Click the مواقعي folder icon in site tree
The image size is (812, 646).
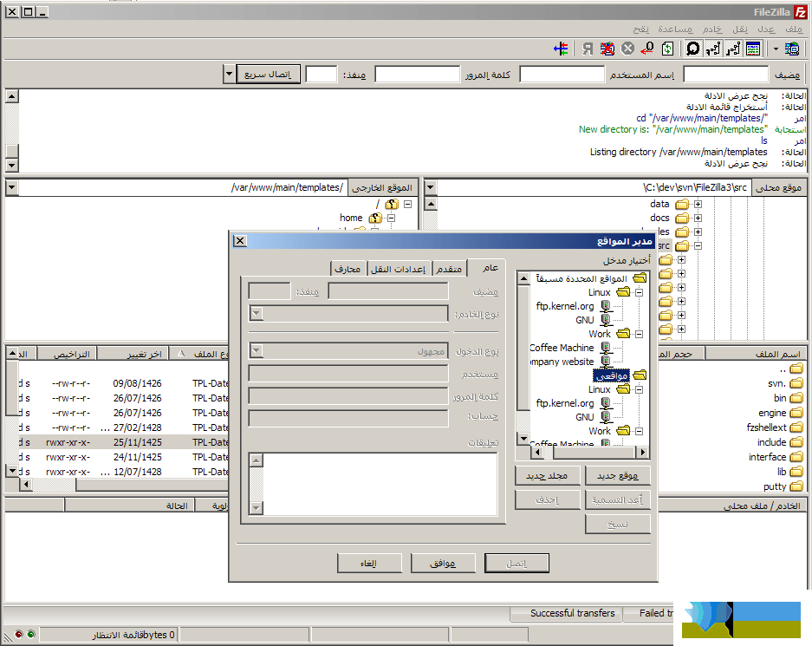(640, 375)
